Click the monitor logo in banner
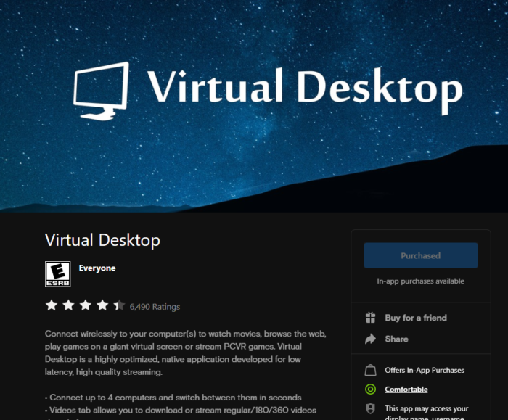This screenshot has width=508, height=420. 101,91
